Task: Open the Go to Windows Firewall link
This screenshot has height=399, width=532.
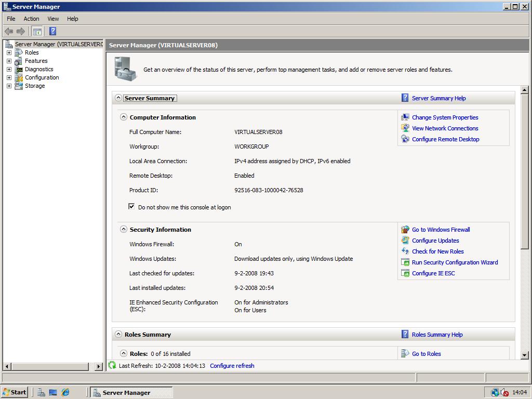Action: pyautogui.click(x=441, y=230)
